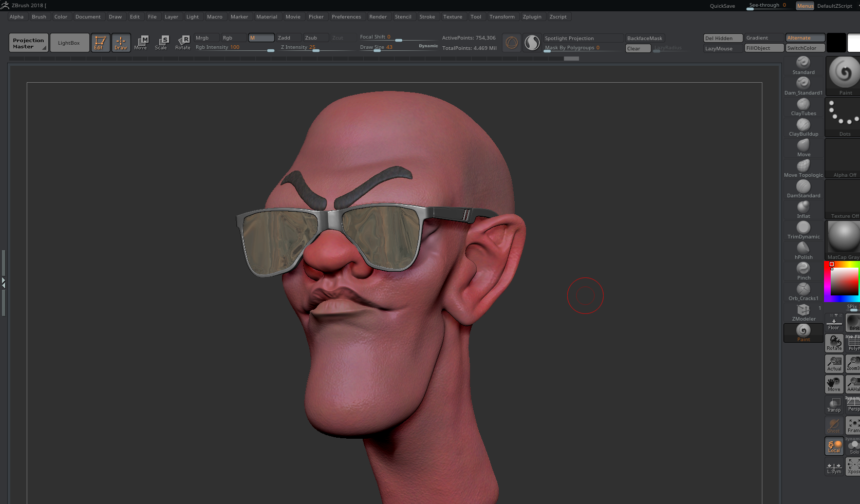Open the Transform menu
Viewport: 860px width, 504px height.
(x=502, y=17)
